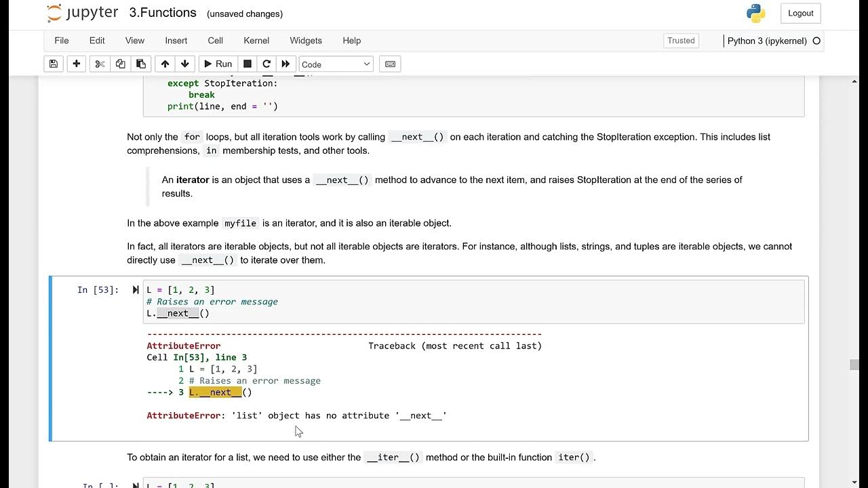
Task: Open the cell type dropdown showing Code
Action: (x=336, y=64)
